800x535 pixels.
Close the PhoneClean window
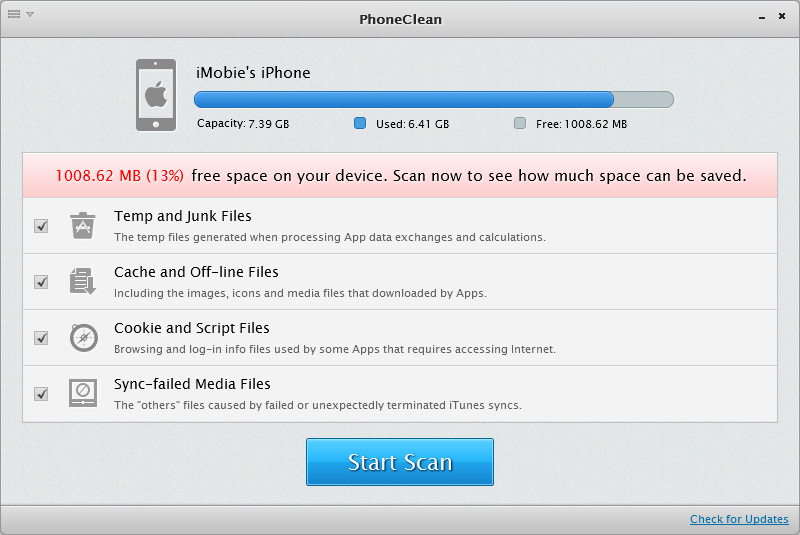coord(782,16)
